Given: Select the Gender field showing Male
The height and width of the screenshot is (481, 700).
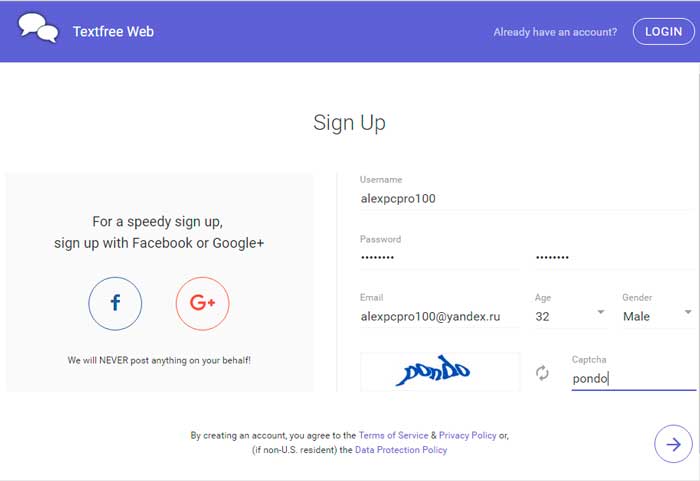Looking at the screenshot, I should pos(659,316).
